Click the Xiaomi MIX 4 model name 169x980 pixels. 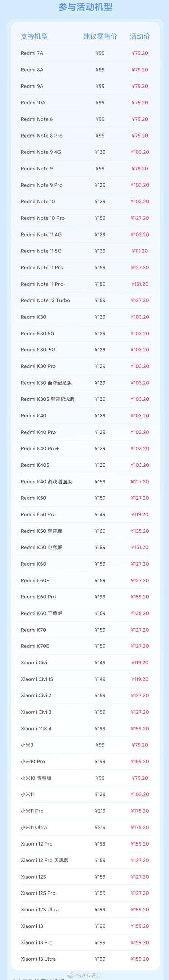tap(36, 729)
